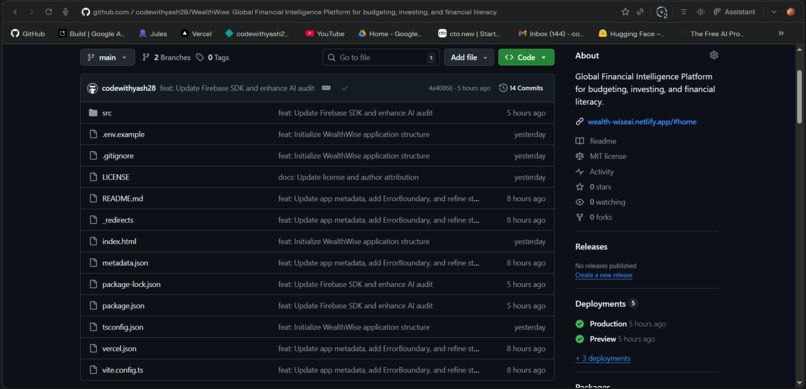Open the src folder

click(x=107, y=113)
